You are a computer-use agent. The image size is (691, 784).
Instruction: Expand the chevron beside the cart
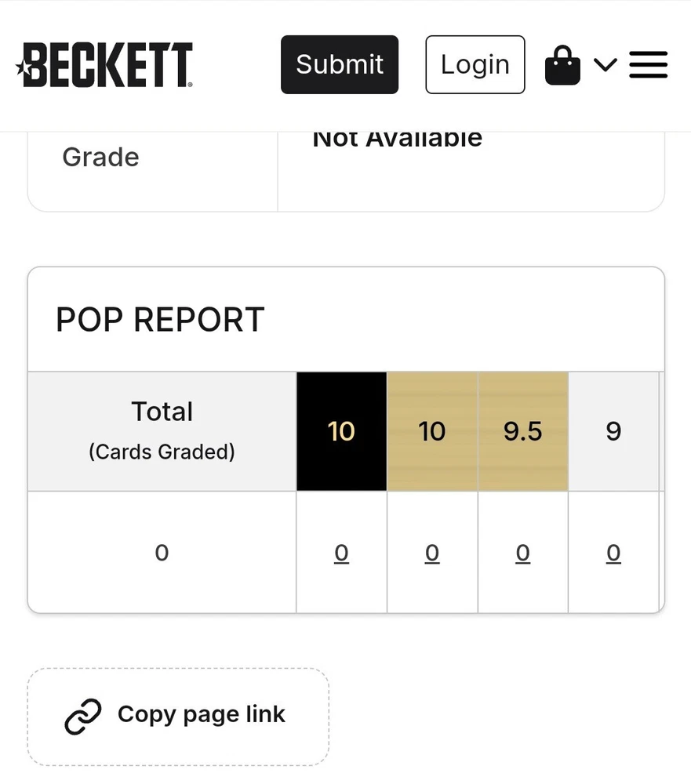click(605, 64)
